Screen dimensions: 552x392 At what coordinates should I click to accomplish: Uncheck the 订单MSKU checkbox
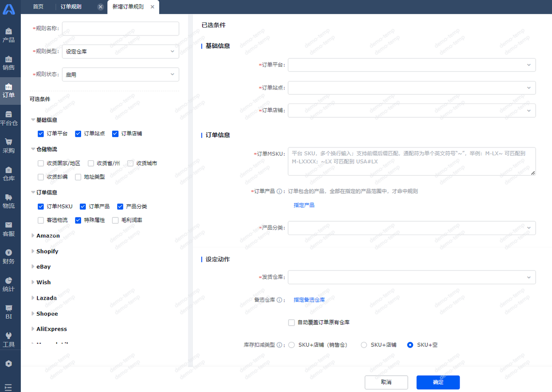41,207
